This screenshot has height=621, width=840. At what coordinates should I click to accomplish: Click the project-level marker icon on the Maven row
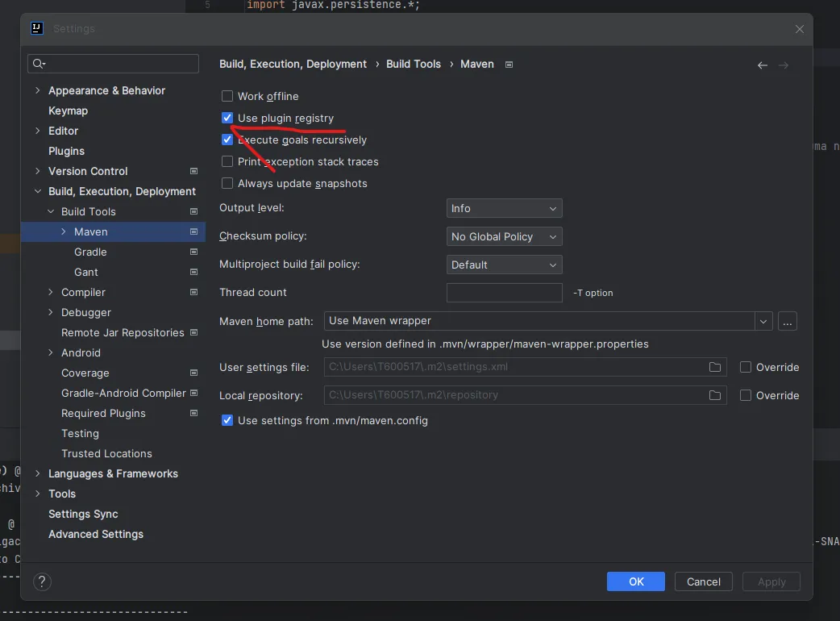[x=194, y=232]
